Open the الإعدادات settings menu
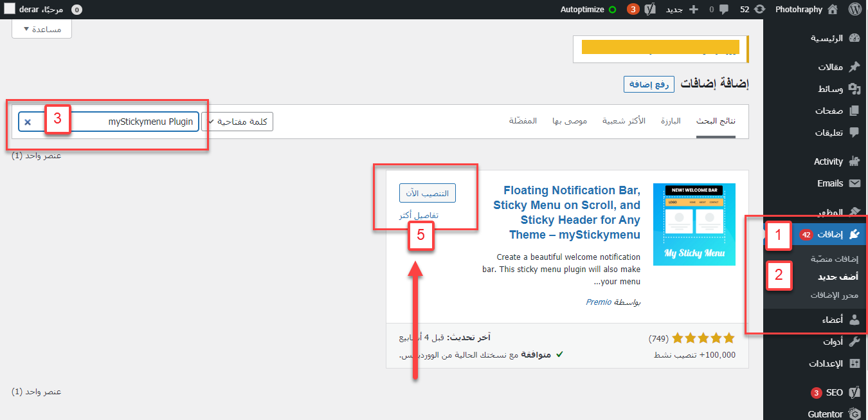Screen dimensions: 868x420 (815, 363)
